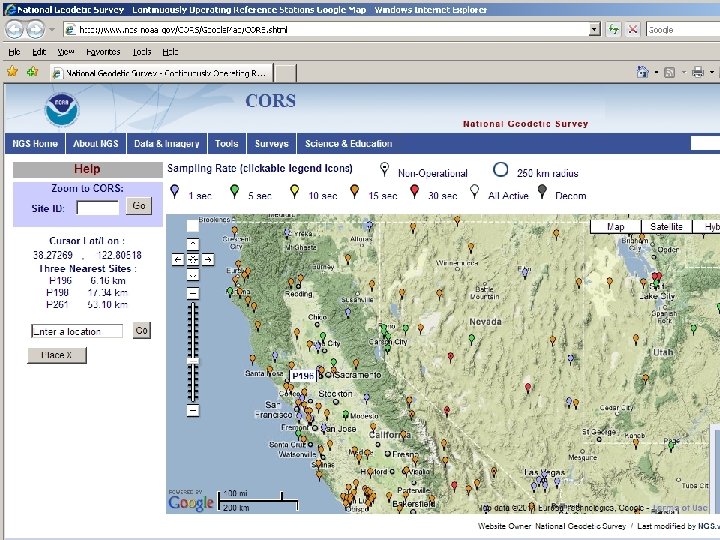The width and height of the screenshot is (720, 540).
Task: Refresh the page with the reload icon
Action: pyautogui.click(x=613, y=29)
